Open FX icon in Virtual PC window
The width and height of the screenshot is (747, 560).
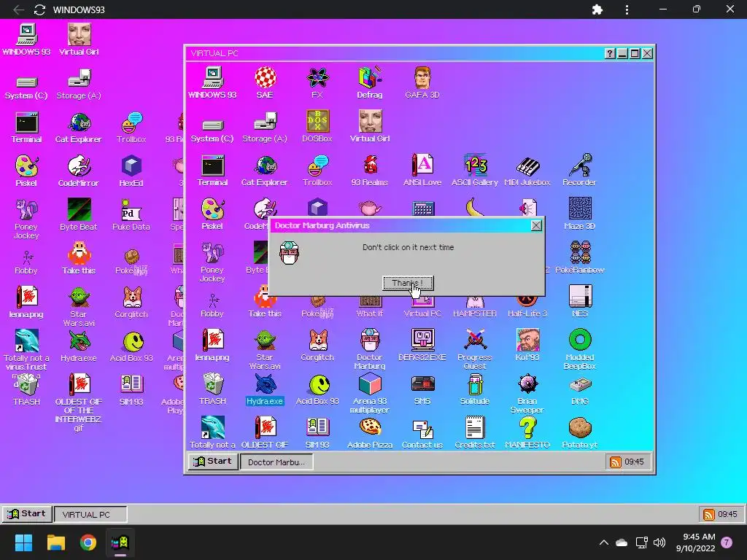[317, 82]
